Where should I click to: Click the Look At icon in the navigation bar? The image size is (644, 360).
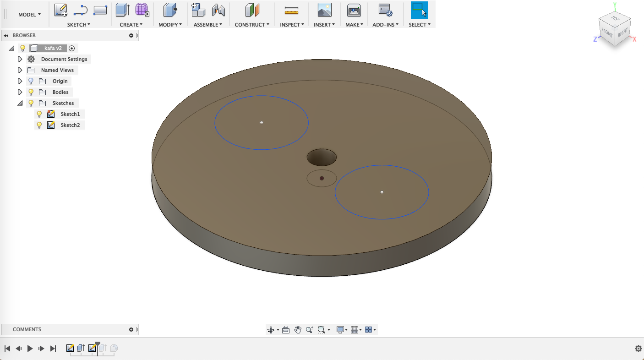tap(285, 329)
